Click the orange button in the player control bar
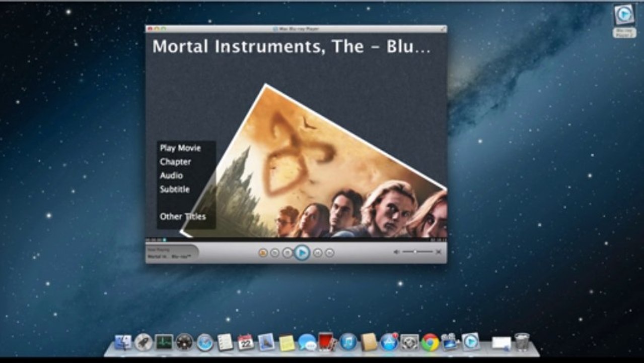This screenshot has width=644, height=363. (x=263, y=253)
